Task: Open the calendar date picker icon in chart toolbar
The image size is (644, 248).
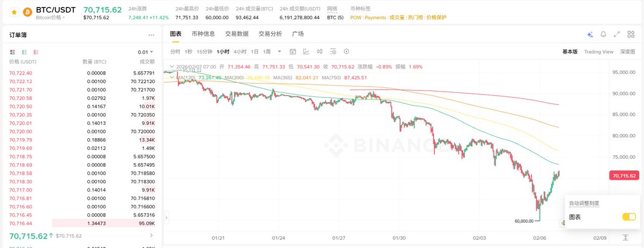Action: (293, 51)
